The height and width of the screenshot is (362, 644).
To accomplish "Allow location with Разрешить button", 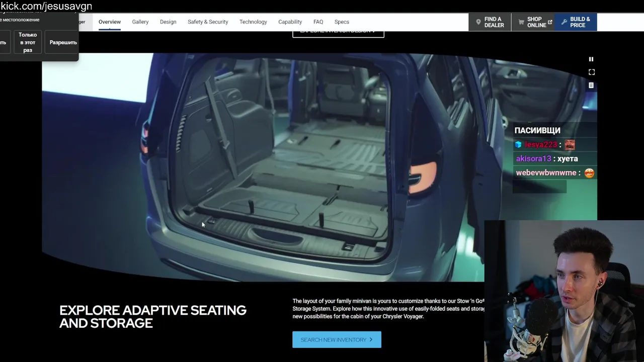I will click(x=63, y=43).
